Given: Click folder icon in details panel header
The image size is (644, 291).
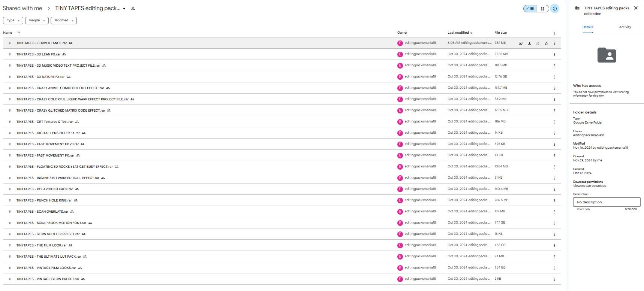Looking at the screenshot, I should coord(577,8).
